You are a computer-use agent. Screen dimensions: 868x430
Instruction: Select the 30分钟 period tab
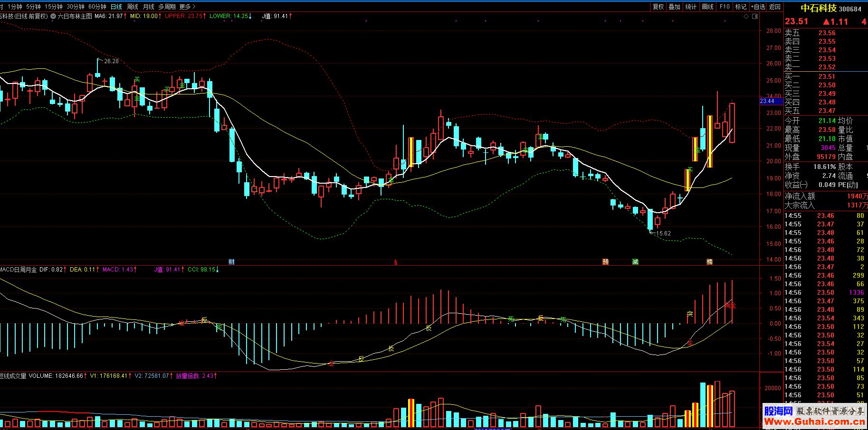(75, 7)
